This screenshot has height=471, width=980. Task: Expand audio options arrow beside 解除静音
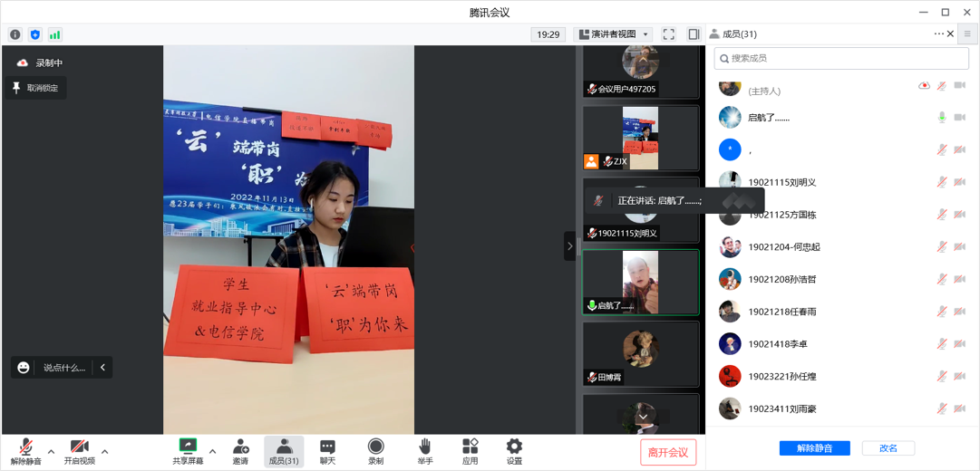tap(51, 451)
